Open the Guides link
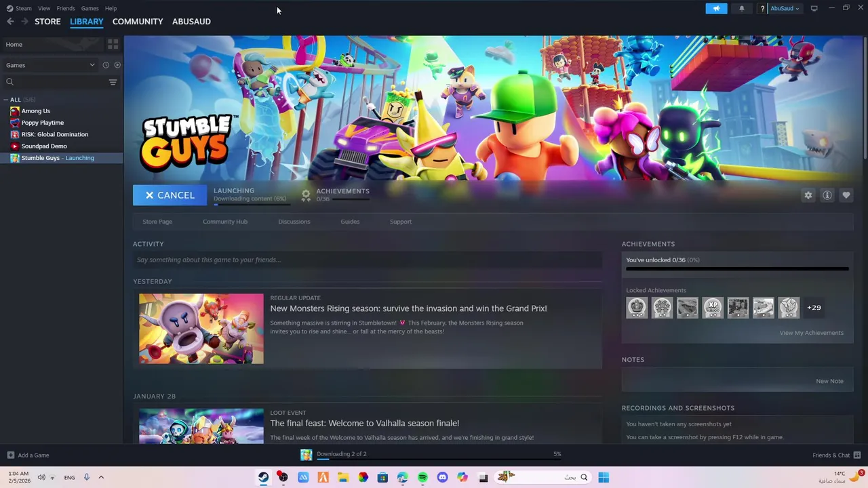Screen dimensions: 868x488 coord(350,222)
